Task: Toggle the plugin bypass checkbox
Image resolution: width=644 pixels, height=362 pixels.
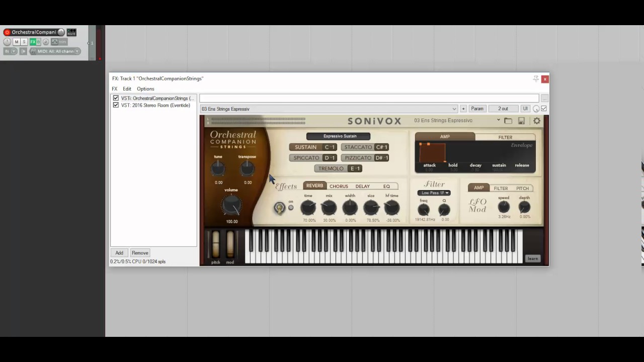Action: (544, 109)
